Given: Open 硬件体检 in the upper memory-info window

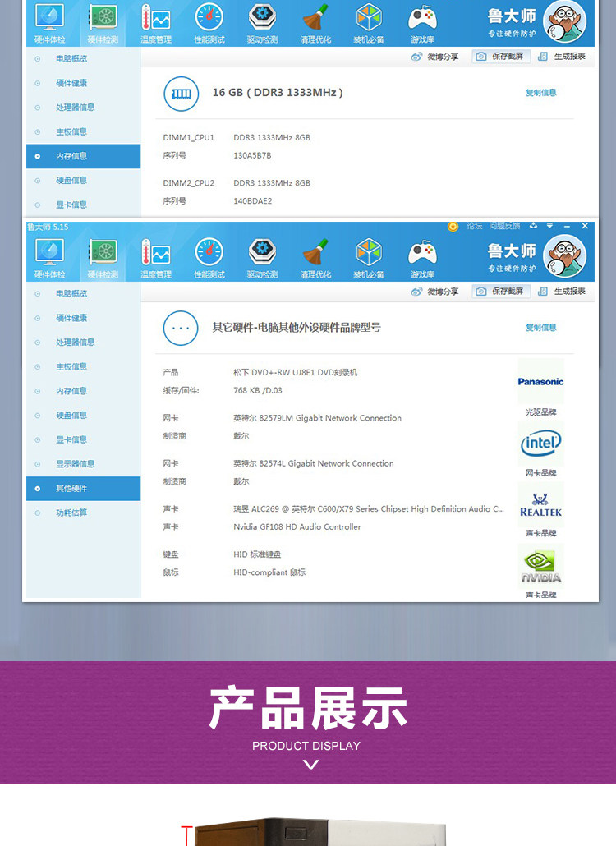Looking at the screenshot, I should tap(49, 23).
